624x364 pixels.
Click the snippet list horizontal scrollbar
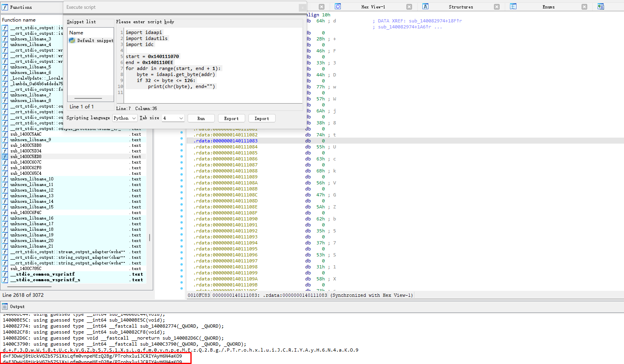point(88,98)
